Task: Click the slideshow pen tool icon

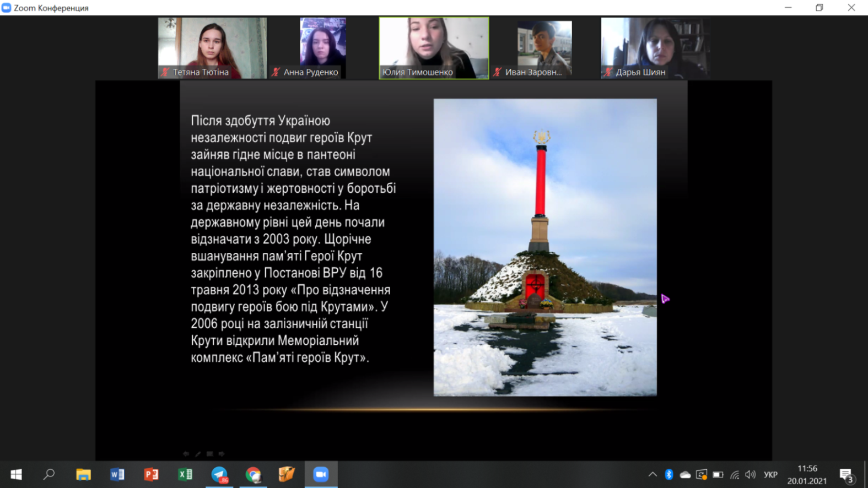Action: point(198,454)
